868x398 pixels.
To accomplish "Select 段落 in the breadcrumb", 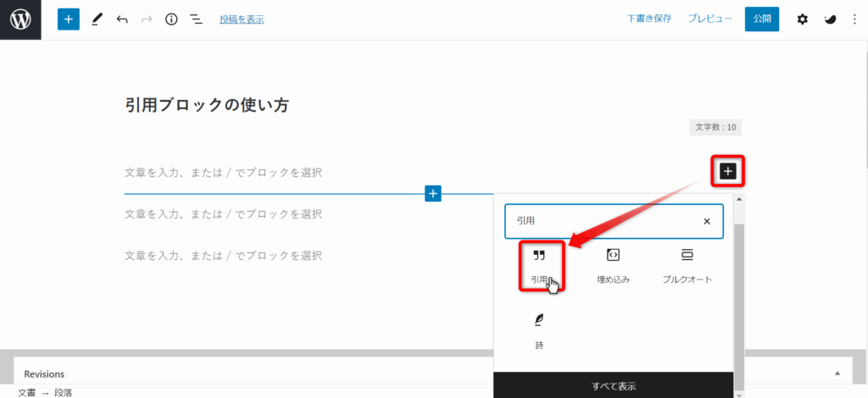I will coord(63,393).
